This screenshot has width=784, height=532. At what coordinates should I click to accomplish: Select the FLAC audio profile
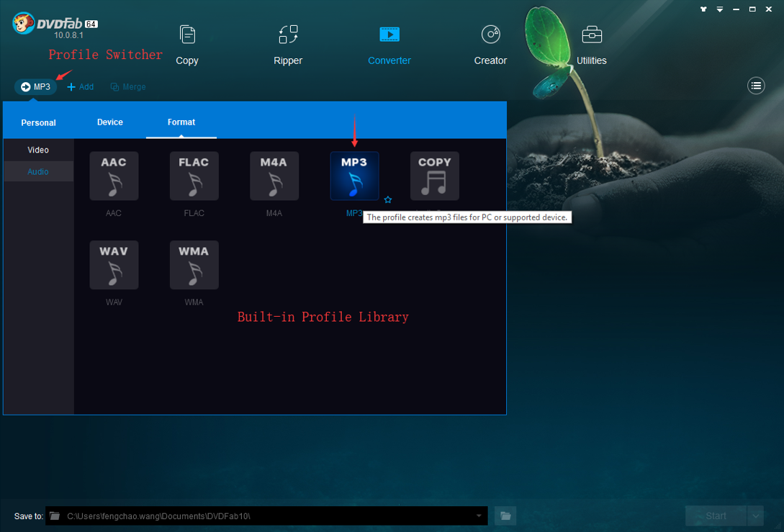tap(194, 176)
